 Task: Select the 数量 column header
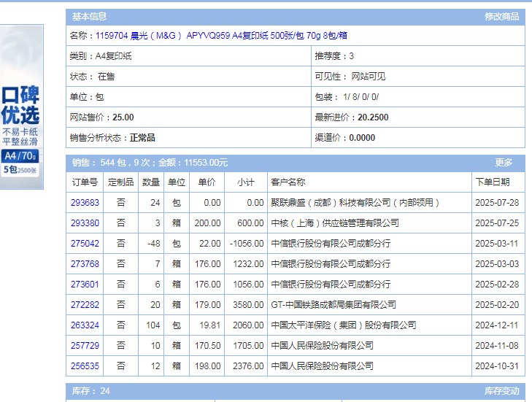coord(151,182)
